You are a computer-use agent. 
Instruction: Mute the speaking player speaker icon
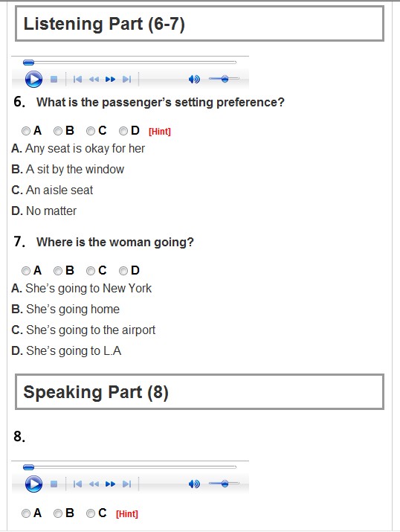194,484
